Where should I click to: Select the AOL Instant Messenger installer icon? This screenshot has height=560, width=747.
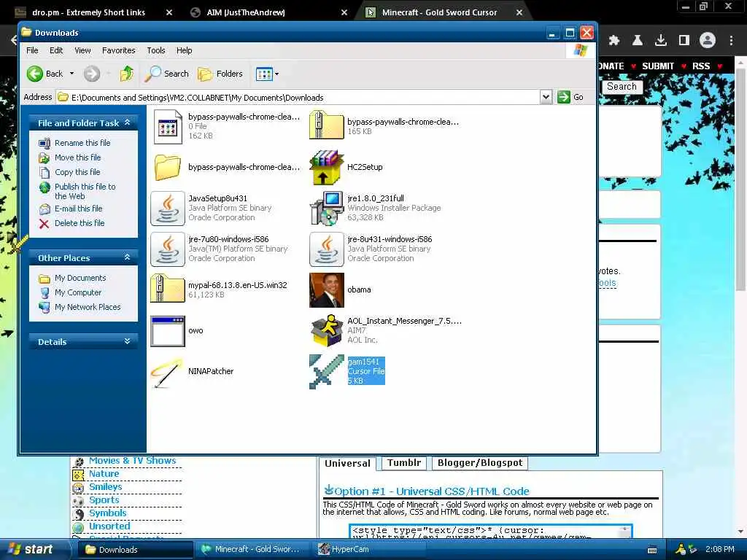click(x=326, y=330)
